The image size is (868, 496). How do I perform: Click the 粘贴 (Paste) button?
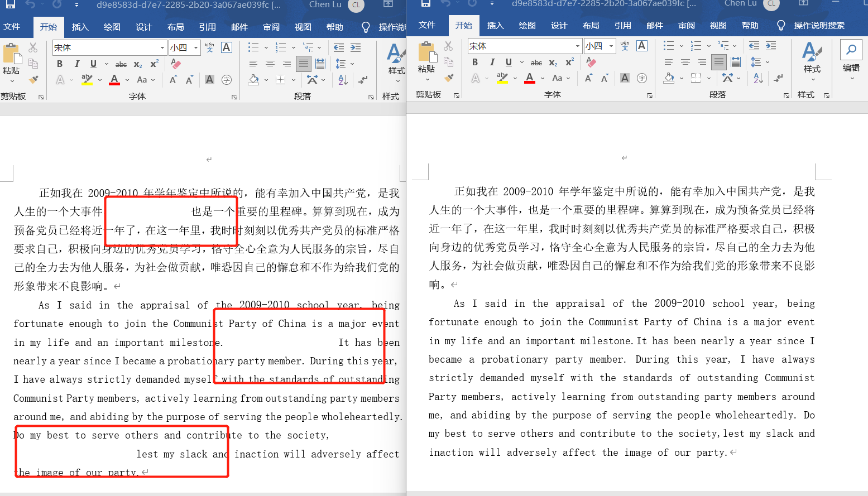click(11, 61)
